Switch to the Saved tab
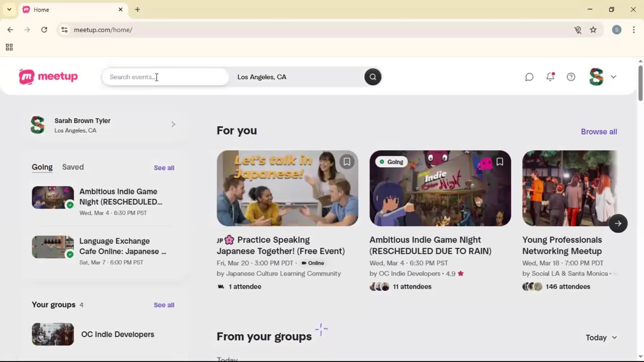Screen dimensions: 644x362 (x=73, y=167)
